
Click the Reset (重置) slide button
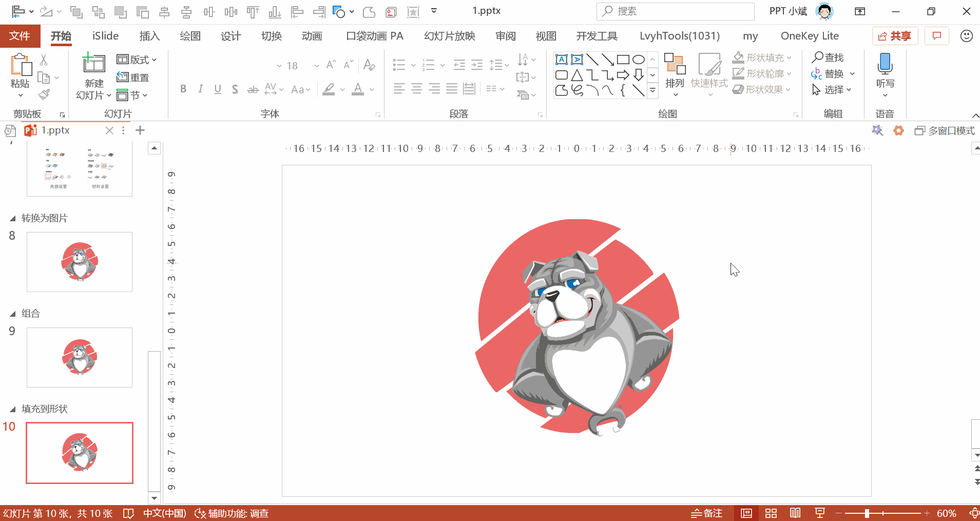[133, 78]
